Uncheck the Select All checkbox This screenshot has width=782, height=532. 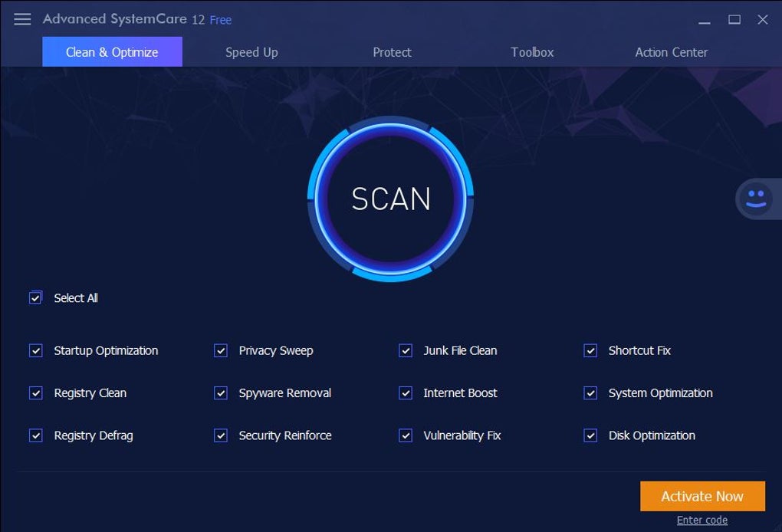point(35,297)
